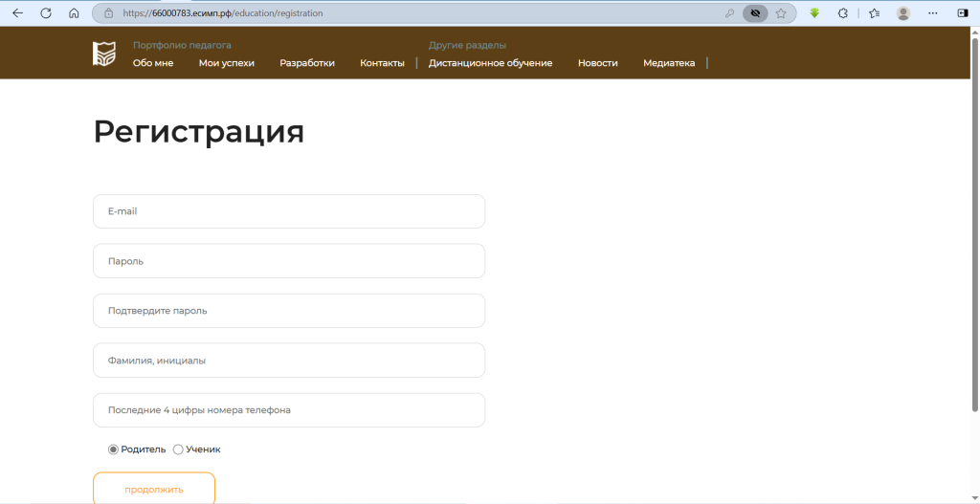Open saved passwords key icon in address bar
This screenshot has width=980, height=504.
pyautogui.click(x=728, y=13)
